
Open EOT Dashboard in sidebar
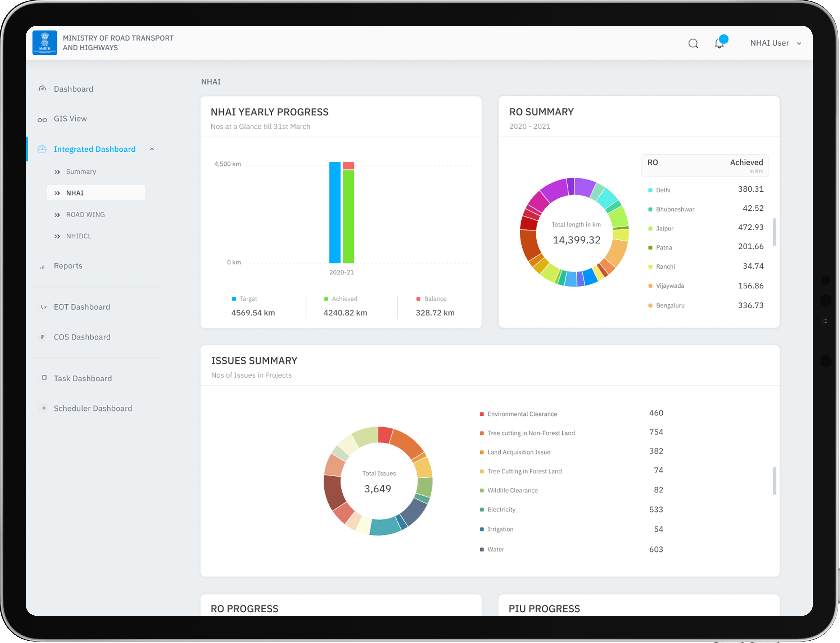82,307
